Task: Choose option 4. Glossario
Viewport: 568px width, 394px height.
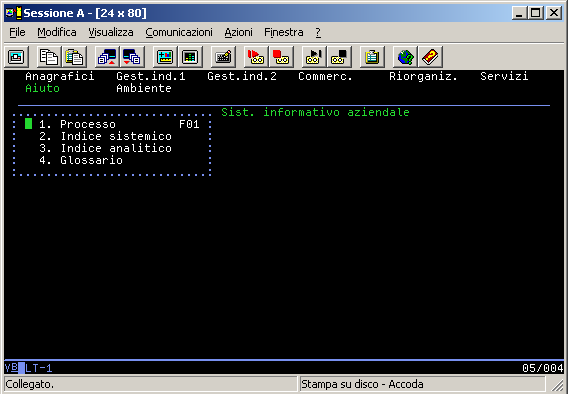Action: (x=81, y=160)
